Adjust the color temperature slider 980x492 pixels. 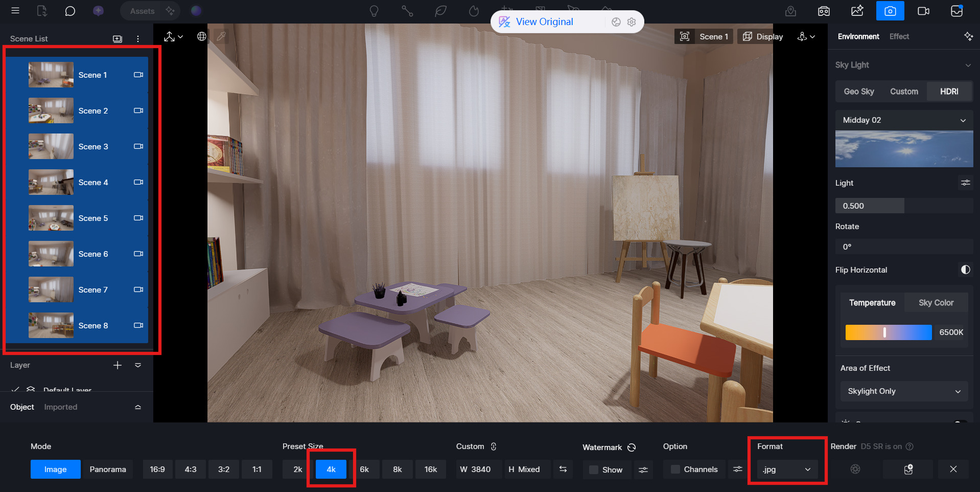coord(885,332)
